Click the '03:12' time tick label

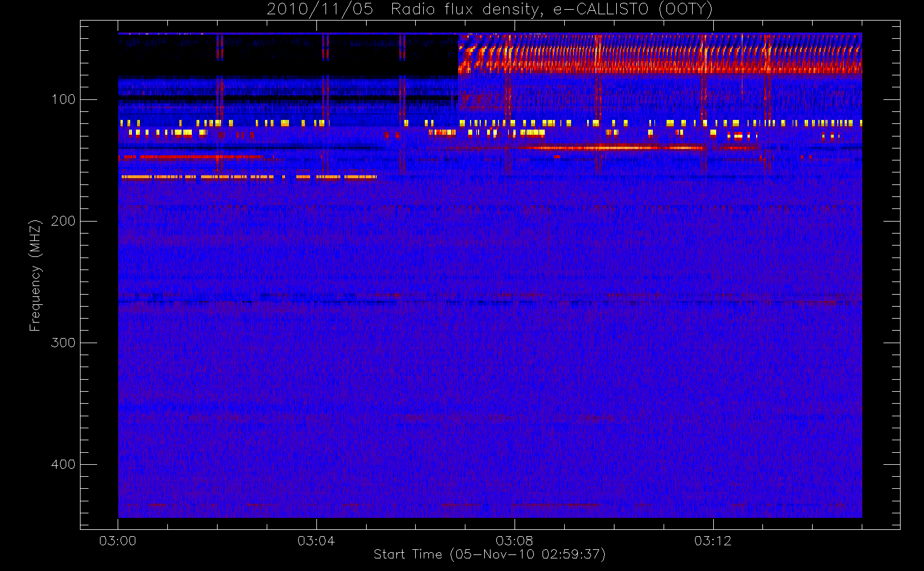(713, 541)
